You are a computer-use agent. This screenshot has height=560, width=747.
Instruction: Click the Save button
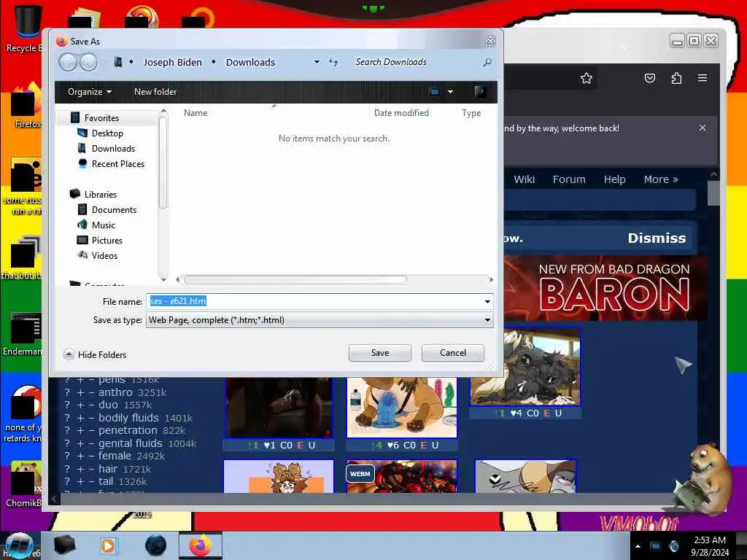click(379, 353)
